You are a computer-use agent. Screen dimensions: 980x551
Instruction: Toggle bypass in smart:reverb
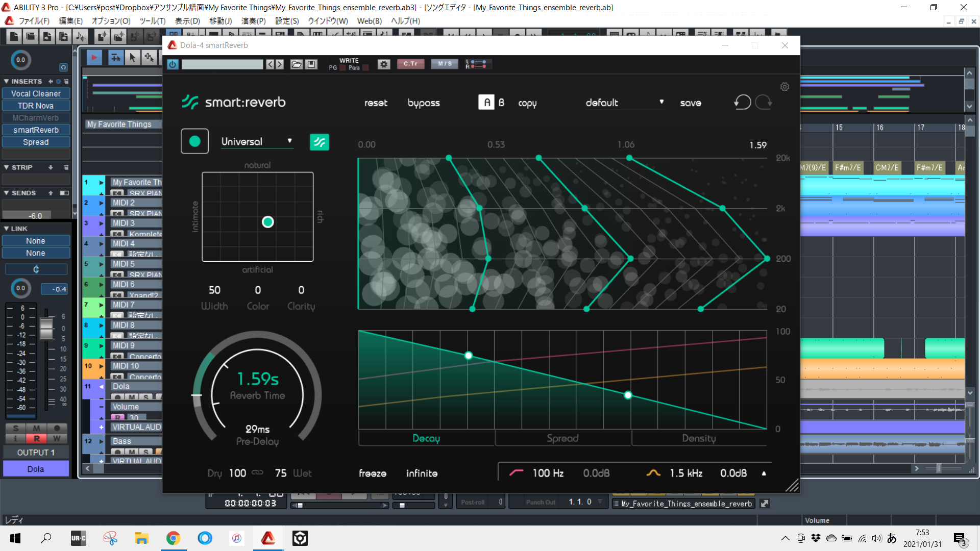point(424,103)
